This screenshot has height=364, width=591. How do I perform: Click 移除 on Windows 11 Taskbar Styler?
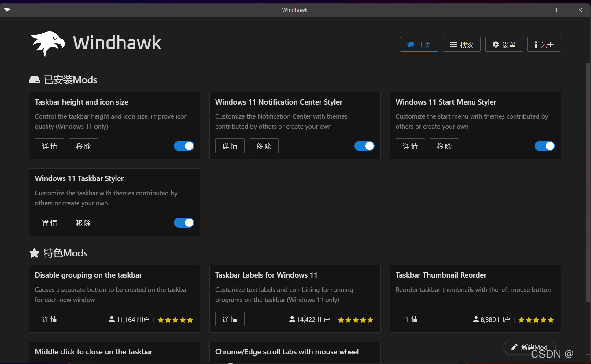point(83,222)
